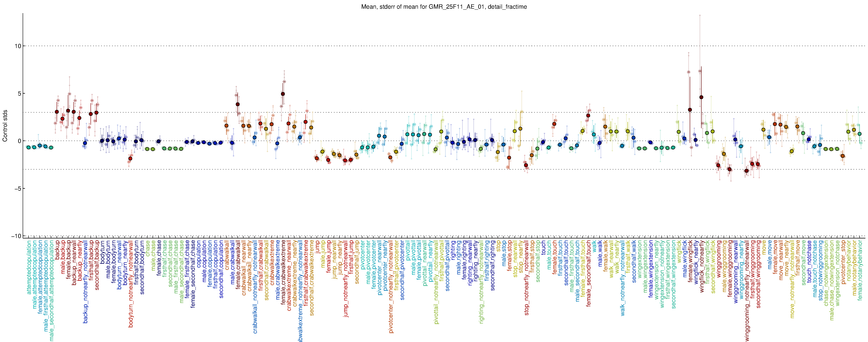Click the y-axis tick label −10
Viewport: 868px width, 342px height.
coord(16,236)
